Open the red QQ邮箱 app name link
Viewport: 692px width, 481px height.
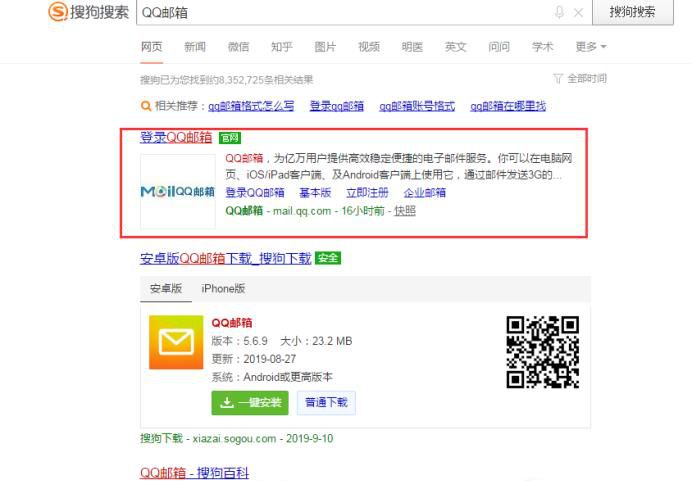click(232, 323)
